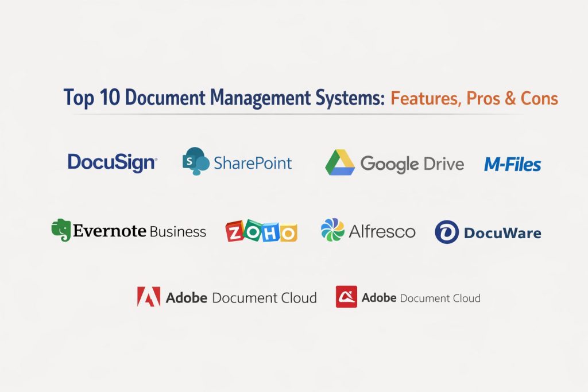Click the Alfresco wordmark text
The width and height of the screenshot is (588, 392).
pos(382,231)
